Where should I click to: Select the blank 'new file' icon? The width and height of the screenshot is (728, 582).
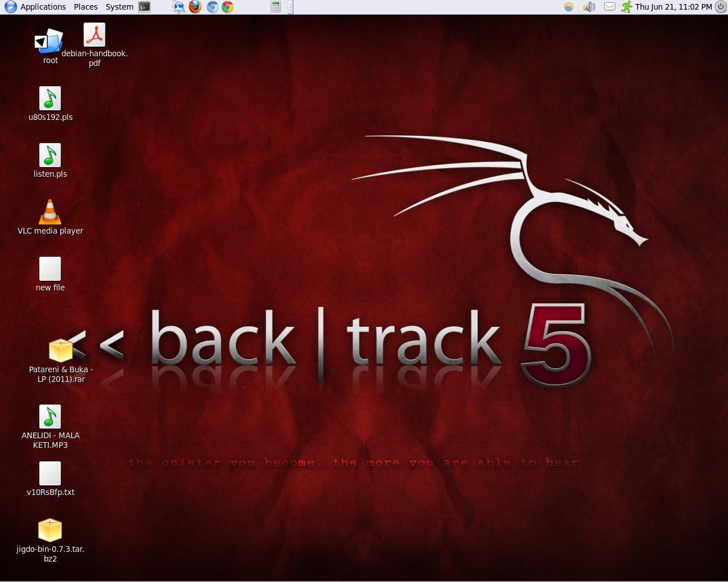click(50, 269)
